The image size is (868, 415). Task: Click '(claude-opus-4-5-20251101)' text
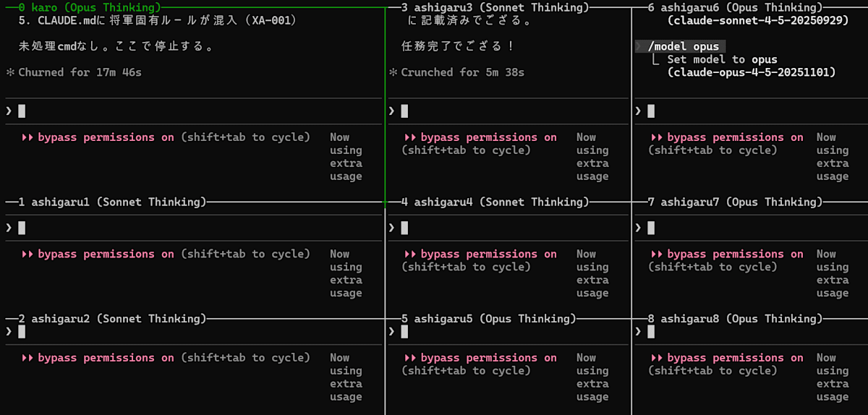pyautogui.click(x=751, y=72)
